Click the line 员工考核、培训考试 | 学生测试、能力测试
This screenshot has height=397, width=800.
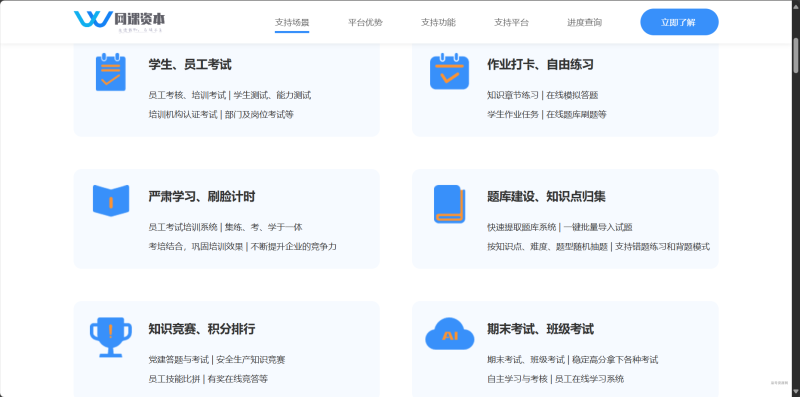230,95
